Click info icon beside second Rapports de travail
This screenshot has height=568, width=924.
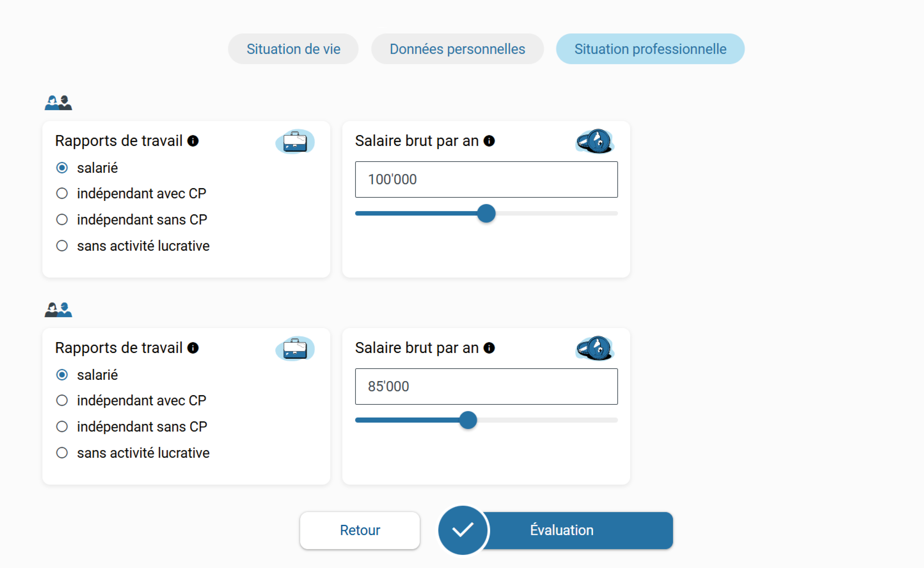point(193,348)
